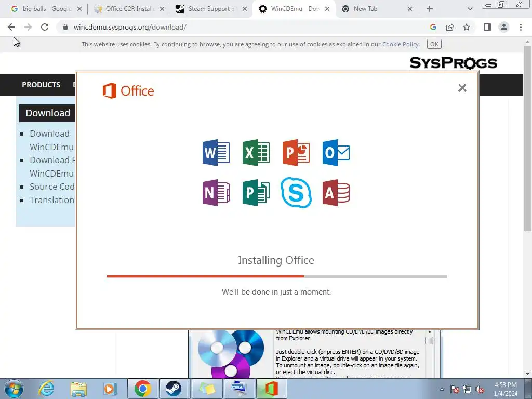Go back in Chrome
This screenshot has width=532, height=399.
pos(11,27)
